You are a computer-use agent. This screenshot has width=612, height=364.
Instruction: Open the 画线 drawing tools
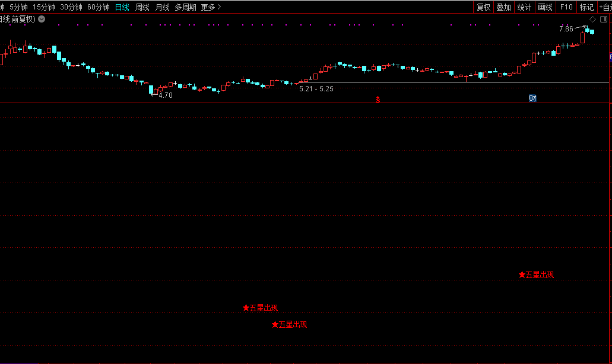pyautogui.click(x=544, y=7)
